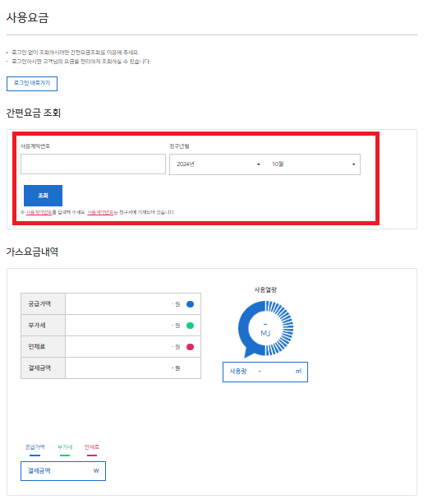This screenshot has width=428, height=504.
Task: Click the 가스요금내역 section heading
Action: point(32,252)
